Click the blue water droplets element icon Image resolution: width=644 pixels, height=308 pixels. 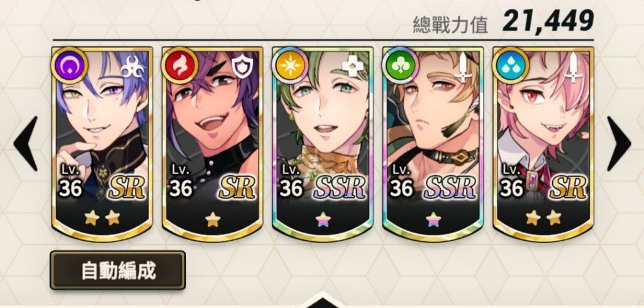point(510,65)
